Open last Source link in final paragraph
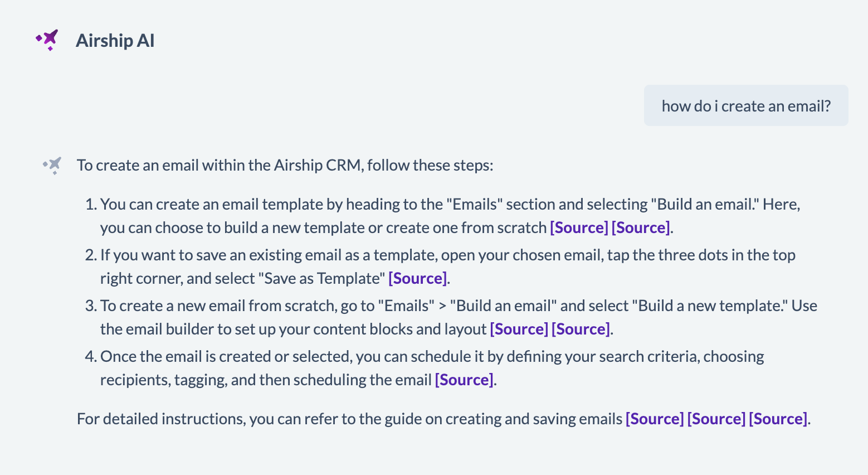This screenshot has height=475, width=868. coord(778,419)
